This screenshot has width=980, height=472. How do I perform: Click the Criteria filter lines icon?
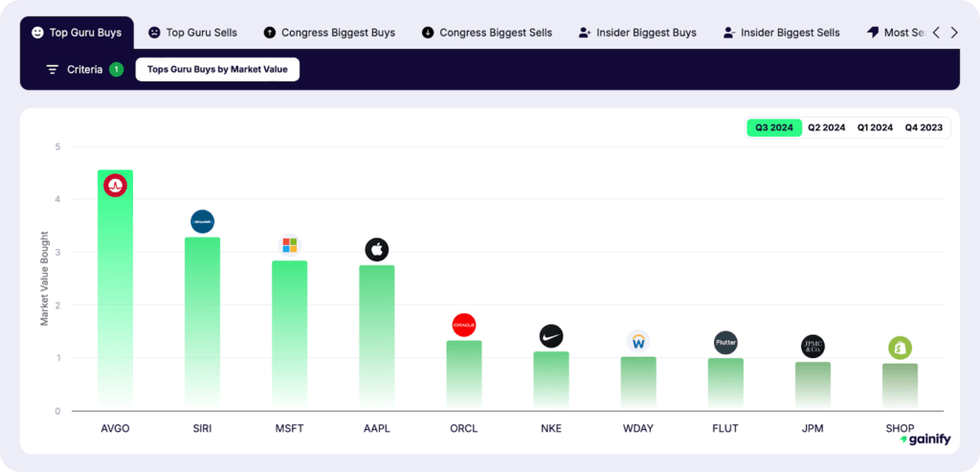pyautogui.click(x=53, y=69)
